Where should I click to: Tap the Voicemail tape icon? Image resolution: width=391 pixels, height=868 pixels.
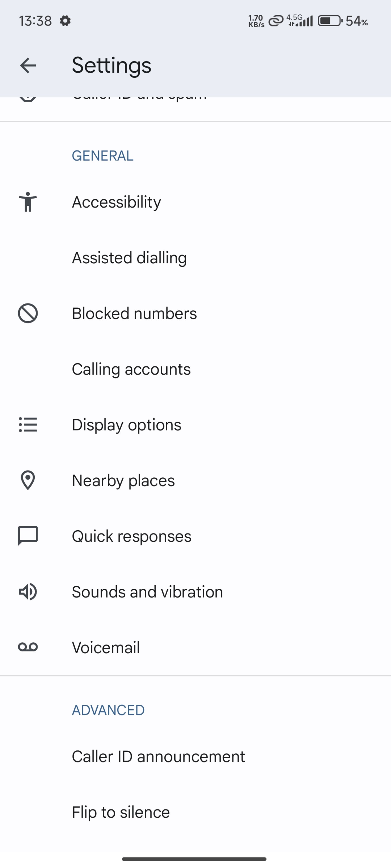pyautogui.click(x=28, y=647)
